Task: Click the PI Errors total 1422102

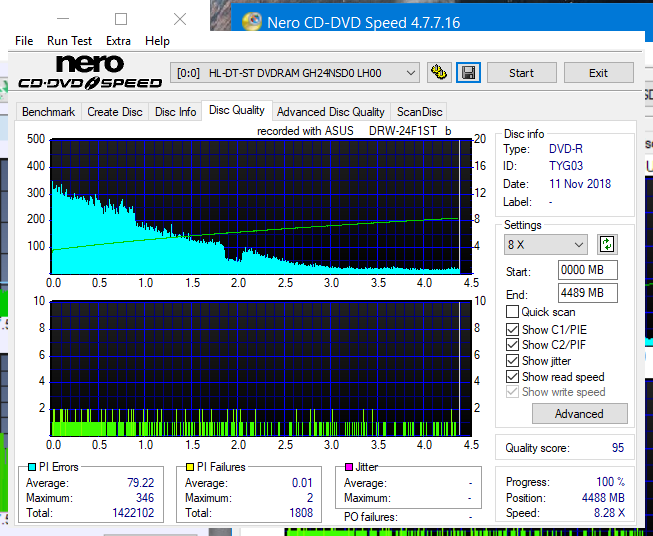Action: [133, 513]
